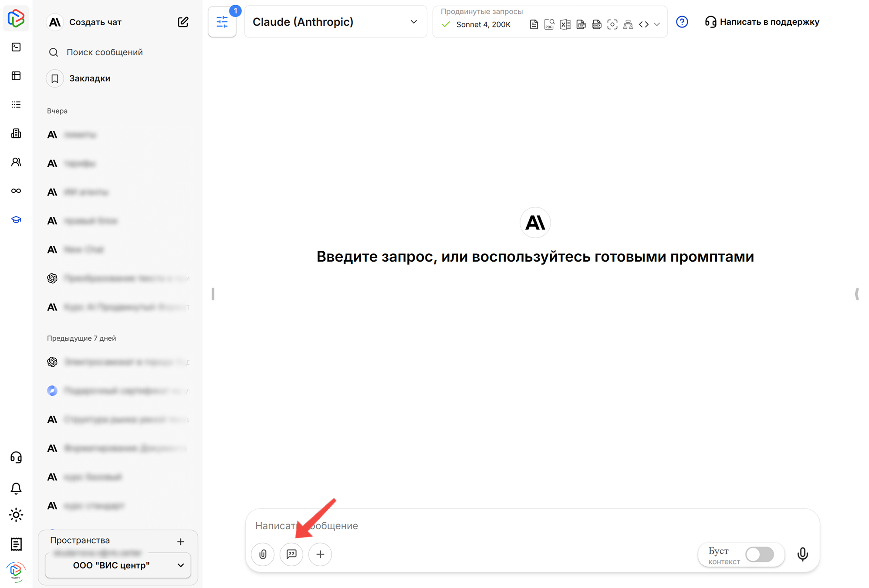Click the plus icon next to Пространства
869x588 pixels.
tap(181, 542)
